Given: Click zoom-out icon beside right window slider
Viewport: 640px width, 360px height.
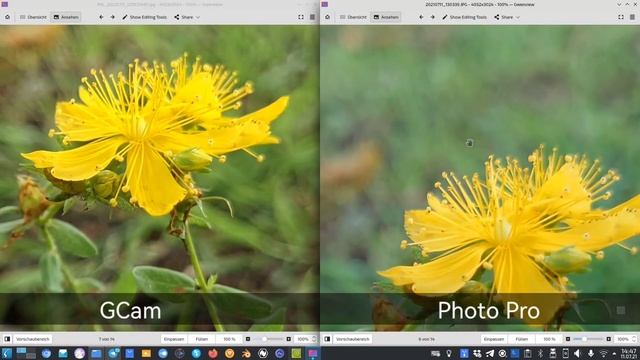Looking at the screenshot, I should coord(568,339).
